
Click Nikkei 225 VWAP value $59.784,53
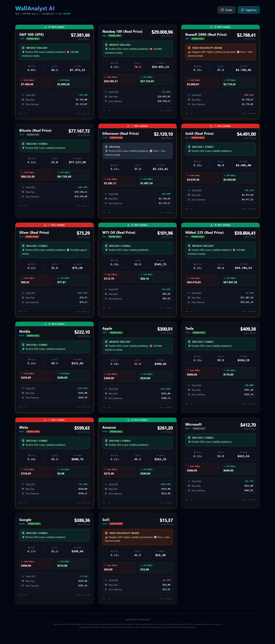tap(243, 268)
